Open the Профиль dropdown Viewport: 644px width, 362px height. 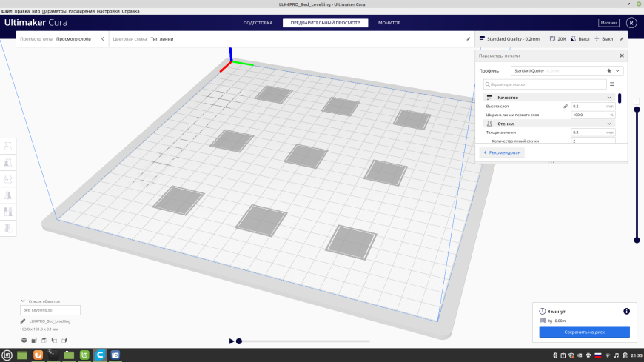pos(567,70)
